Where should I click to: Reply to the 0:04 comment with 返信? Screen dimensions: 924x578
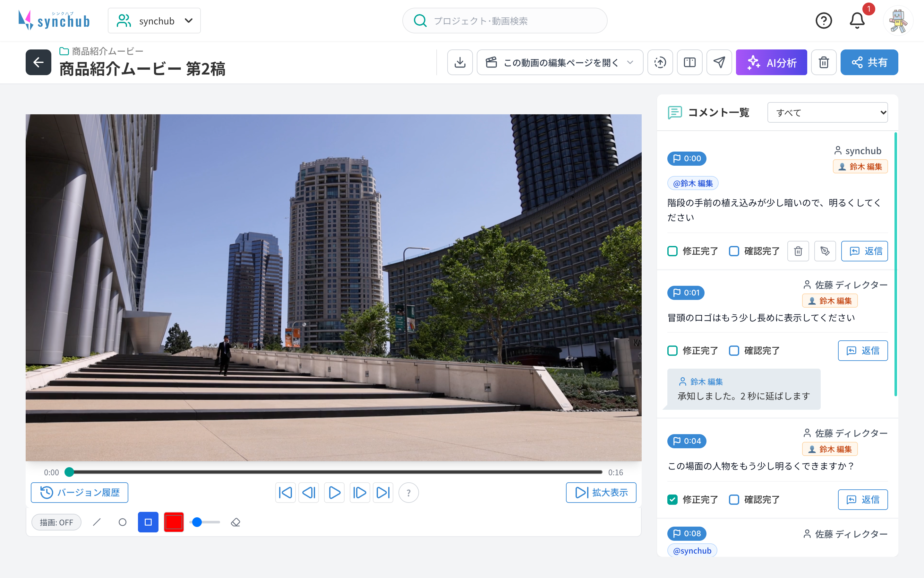point(863,500)
